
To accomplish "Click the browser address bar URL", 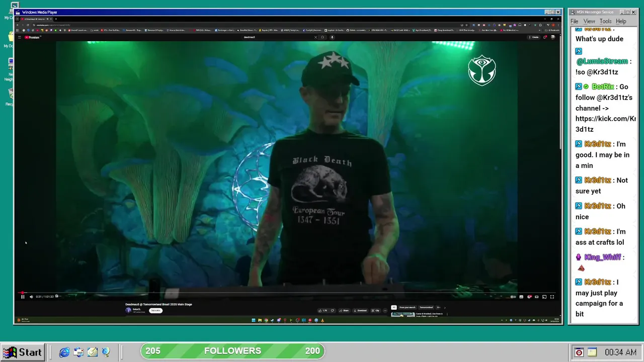I will point(53,25).
